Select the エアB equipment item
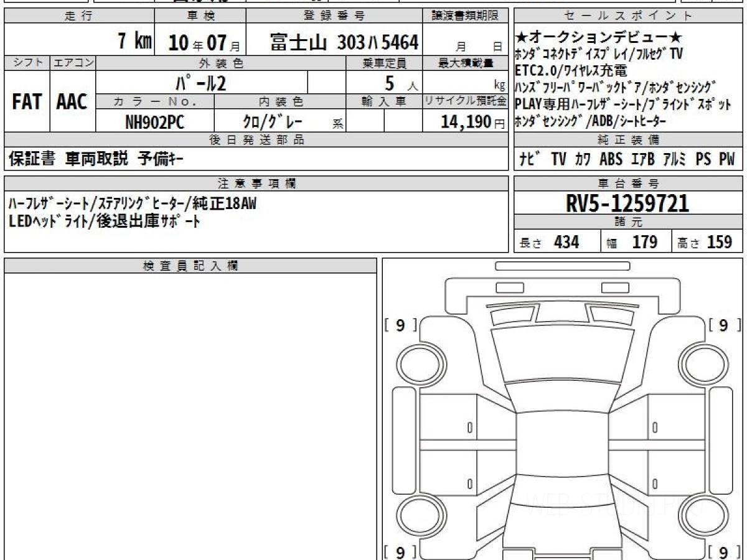 point(642,159)
